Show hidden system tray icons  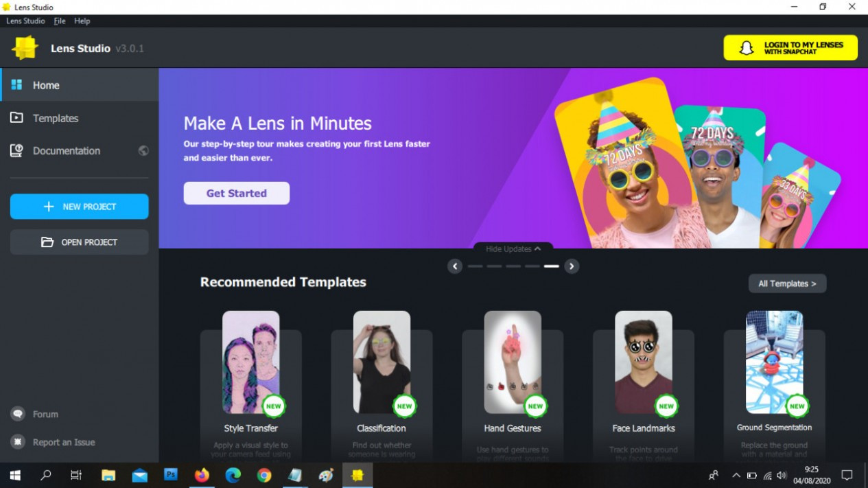[736, 475]
